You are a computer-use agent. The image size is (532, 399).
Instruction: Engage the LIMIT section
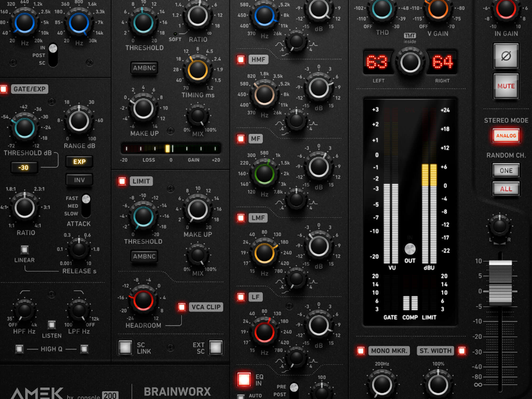(122, 181)
